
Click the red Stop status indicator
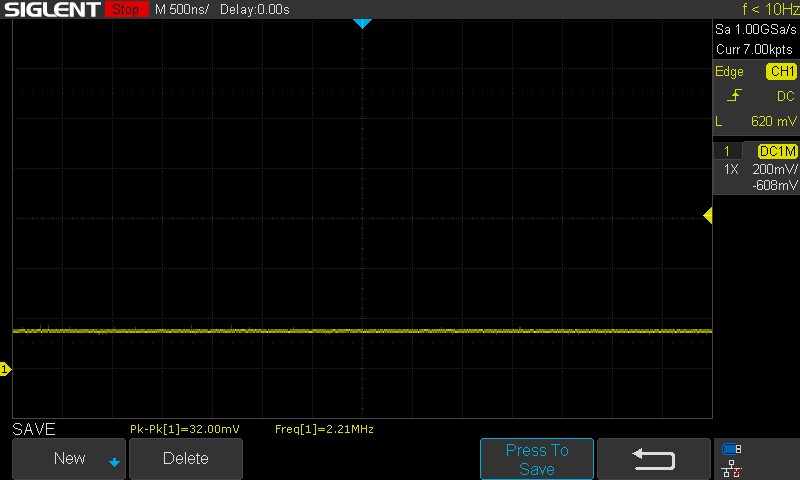(x=127, y=9)
